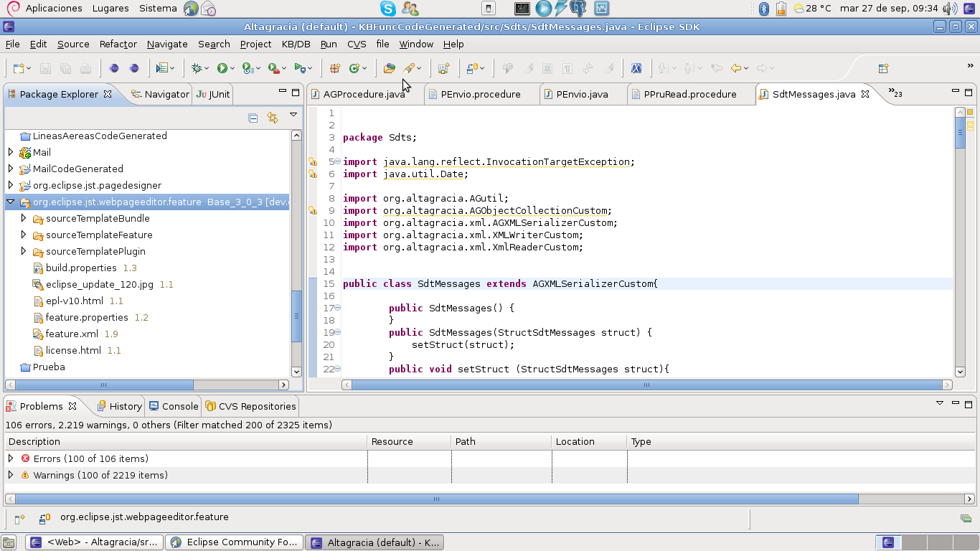
Task: Click the New wizard toolbar icon
Action: pyautogui.click(x=19, y=68)
